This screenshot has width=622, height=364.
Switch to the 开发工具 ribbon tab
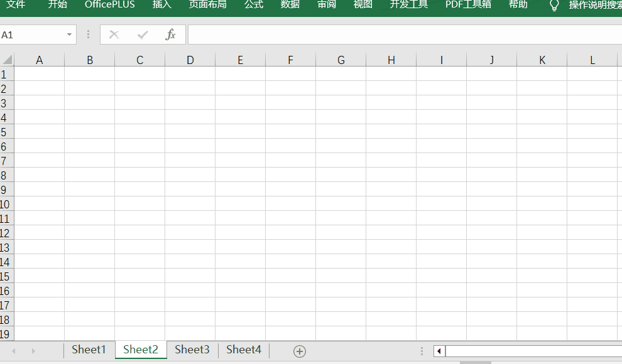tap(408, 5)
